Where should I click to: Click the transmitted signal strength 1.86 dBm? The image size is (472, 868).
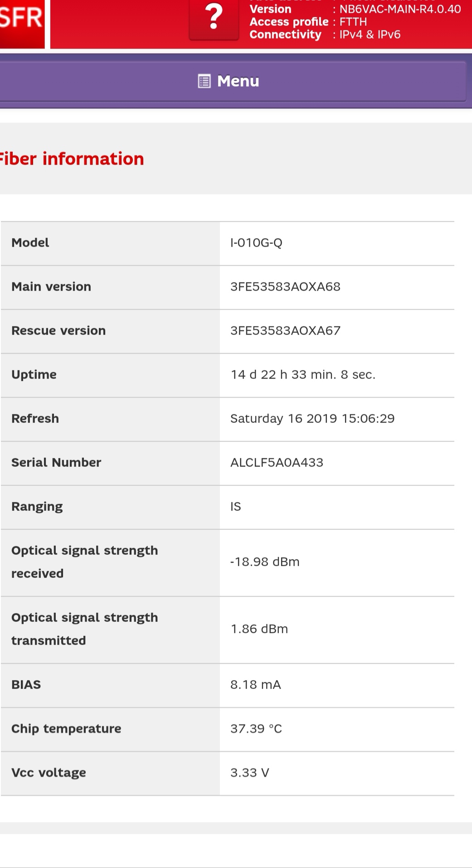click(x=259, y=629)
